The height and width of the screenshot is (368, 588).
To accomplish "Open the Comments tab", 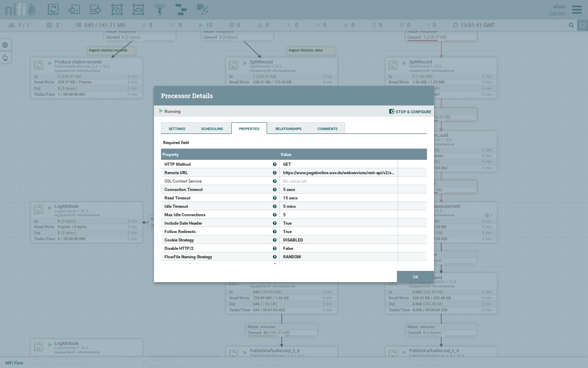I will click(327, 129).
